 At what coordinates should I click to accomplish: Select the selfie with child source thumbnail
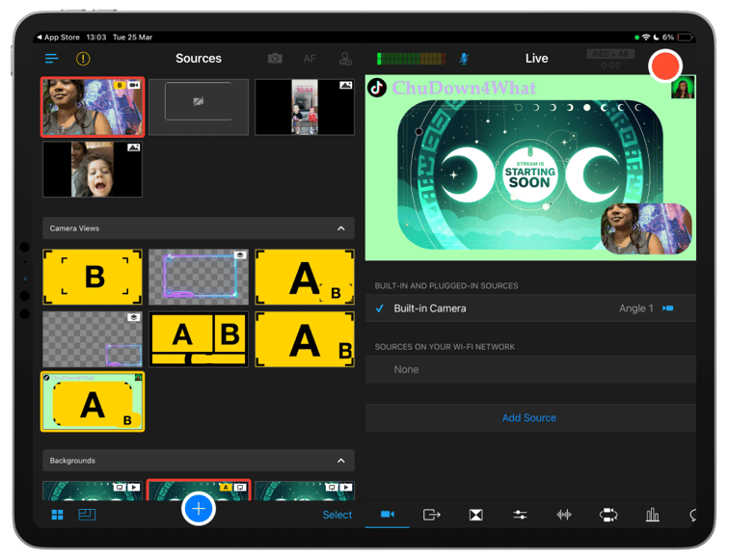[x=93, y=170]
